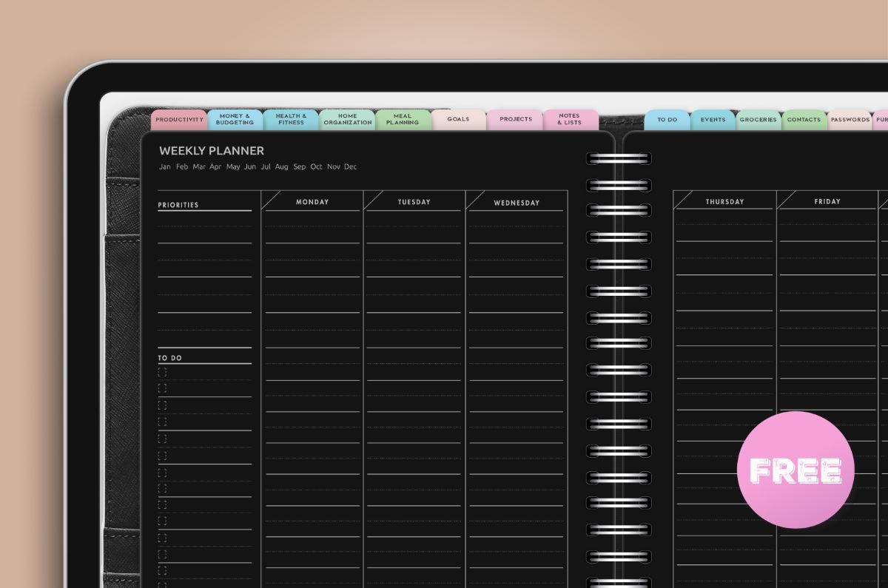Select the THURSDAY column header
Screen dimensions: 888x588
[x=725, y=202]
